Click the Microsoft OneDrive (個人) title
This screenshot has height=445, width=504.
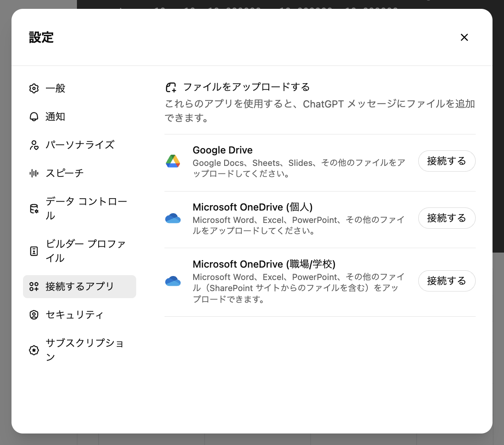[x=252, y=207]
